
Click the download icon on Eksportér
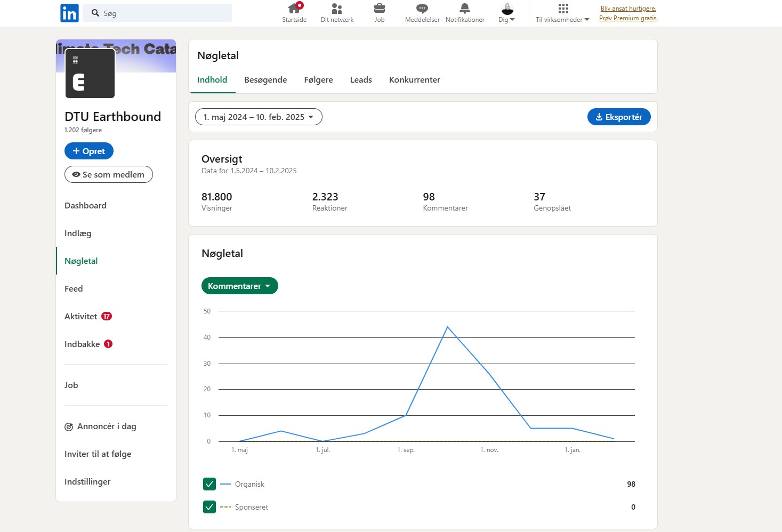pyautogui.click(x=599, y=117)
